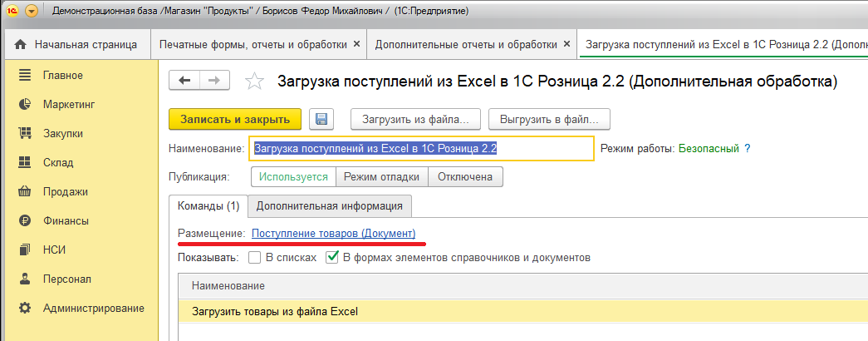Click the Продажи basket icon
868x341 pixels.
24,192
